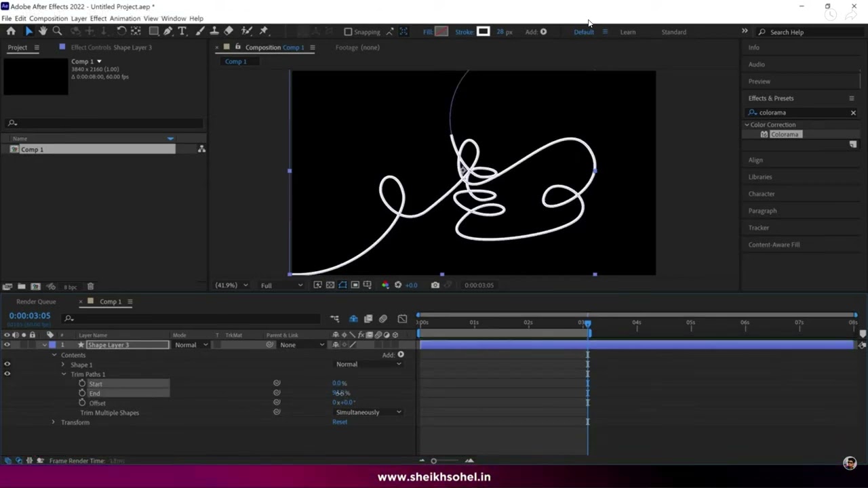Open the Character panel
Image resolution: width=868 pixels, height=488 pixels.
762,194
